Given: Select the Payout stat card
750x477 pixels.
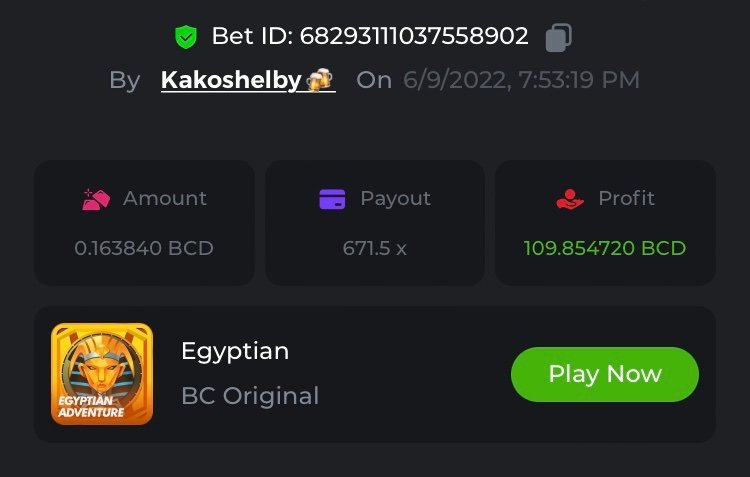Looking at the screenshot, I should [375, 223].
